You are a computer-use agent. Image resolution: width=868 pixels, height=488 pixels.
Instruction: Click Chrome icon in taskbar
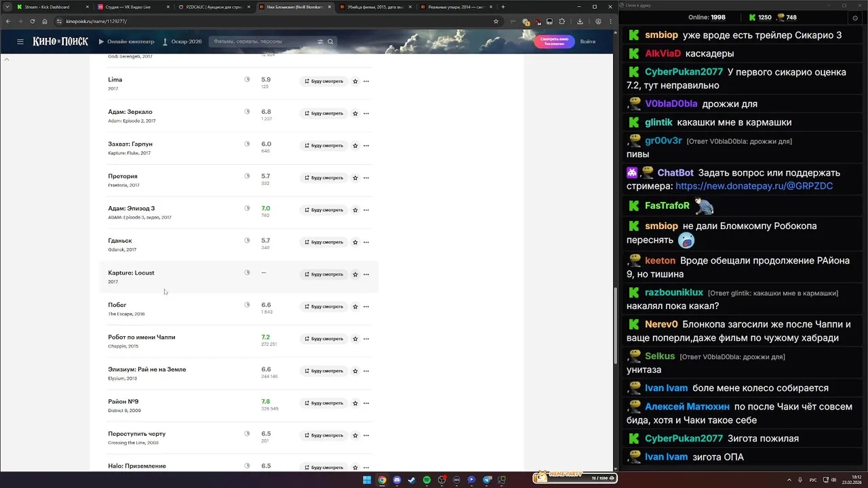pyautogui.click(x=382, y=480)
